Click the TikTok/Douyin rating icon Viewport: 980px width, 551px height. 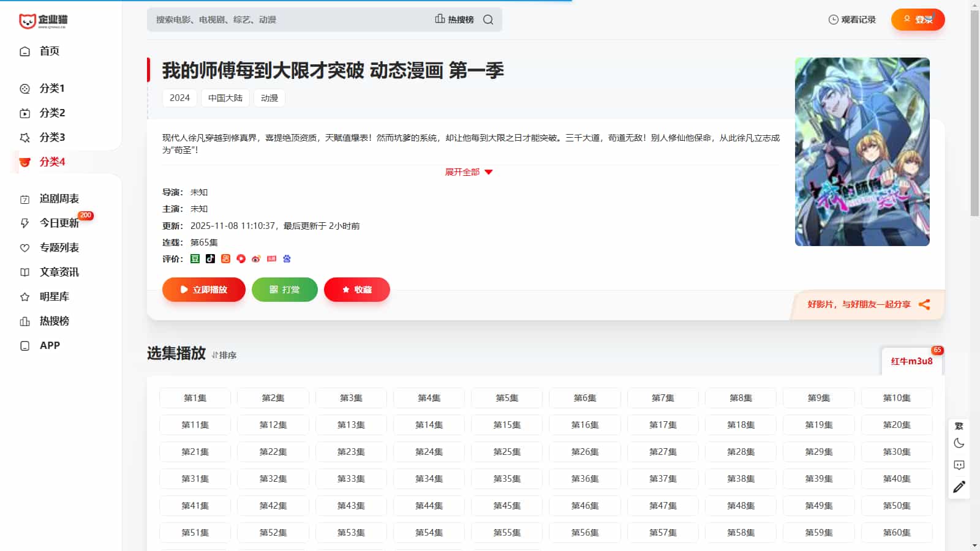point(210,259)
